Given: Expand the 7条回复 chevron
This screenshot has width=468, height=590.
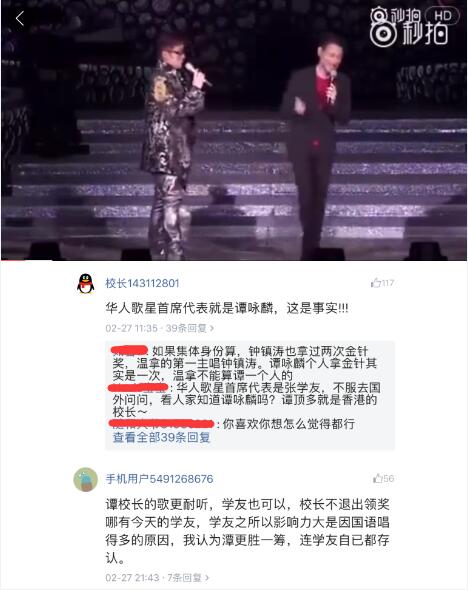Looking at the screenshot, I should 207,577.
